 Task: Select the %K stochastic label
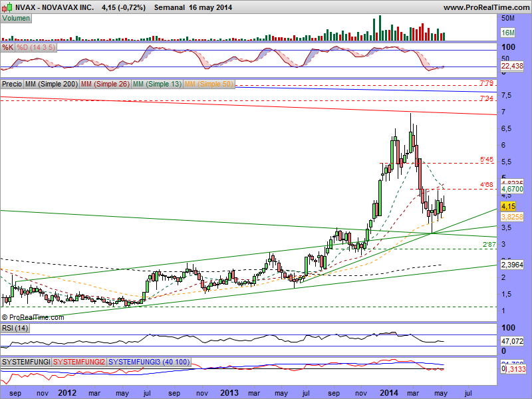pyautogui.click(x=8, y=47)
